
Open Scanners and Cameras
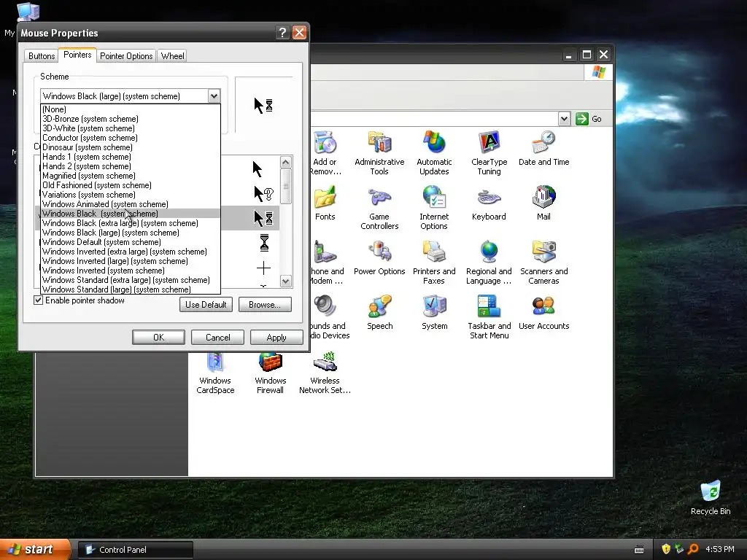click(543, 262)
